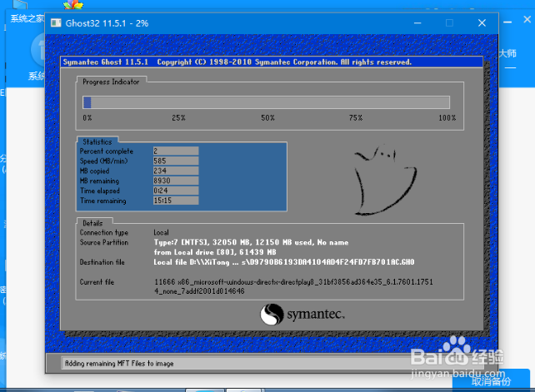The image size is (535, 392).
Task: Close the Ghost32 11.5.1 window
Action: click(x=482, y=23)
